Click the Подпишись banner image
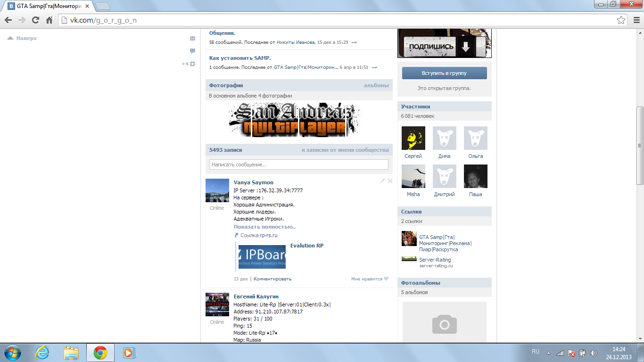Image resolution: width=644 pixels, height=362 pixels. 445,43
